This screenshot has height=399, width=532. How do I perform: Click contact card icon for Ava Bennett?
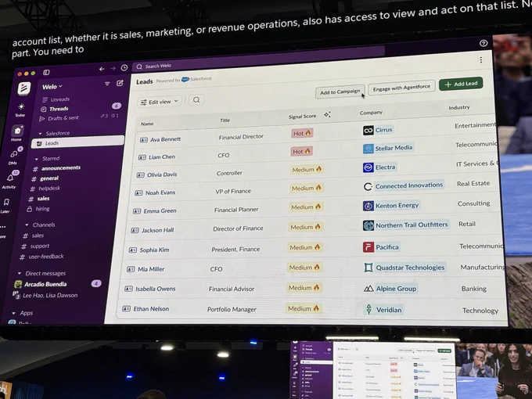pyautogui.click(x=143, y=140)
